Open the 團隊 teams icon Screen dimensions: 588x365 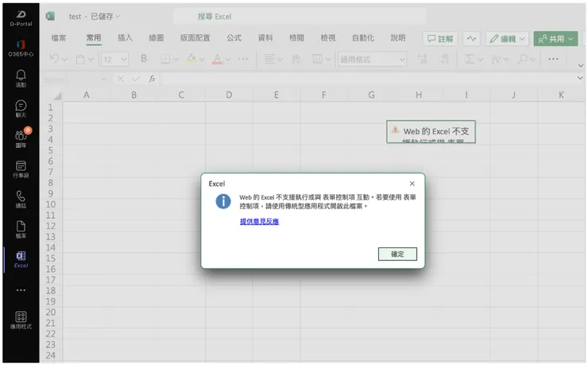pos(21,139)
